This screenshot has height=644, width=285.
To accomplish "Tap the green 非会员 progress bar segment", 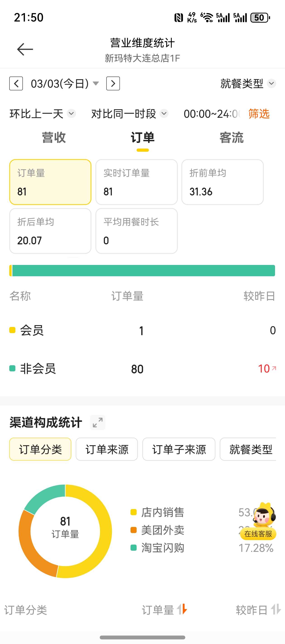I will pyautogui.click(x=144, y=271).
